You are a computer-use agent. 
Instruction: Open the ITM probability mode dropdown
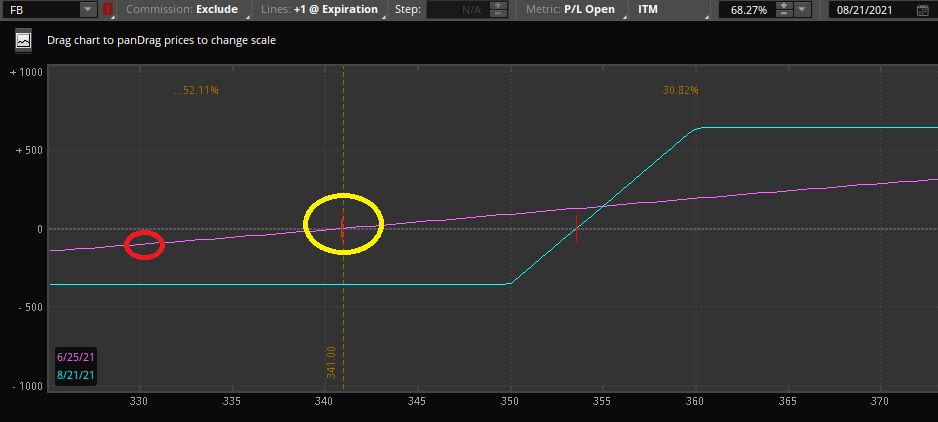point(669,9)
